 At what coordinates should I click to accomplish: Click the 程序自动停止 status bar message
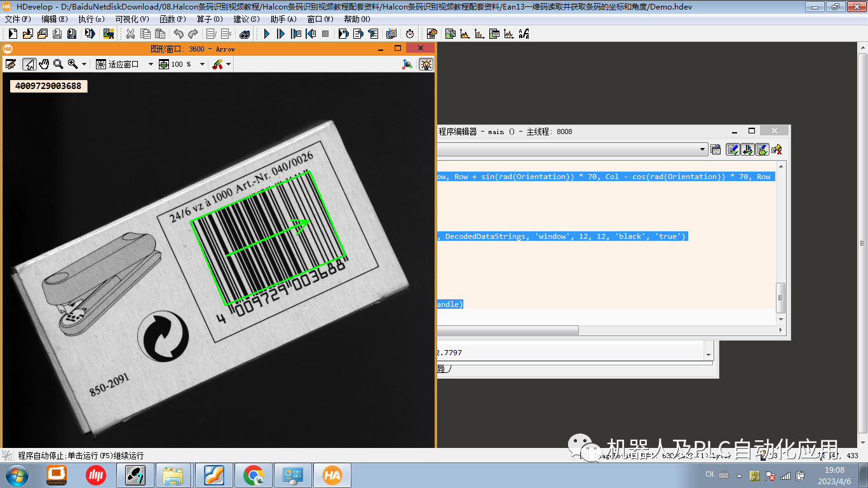81,456
